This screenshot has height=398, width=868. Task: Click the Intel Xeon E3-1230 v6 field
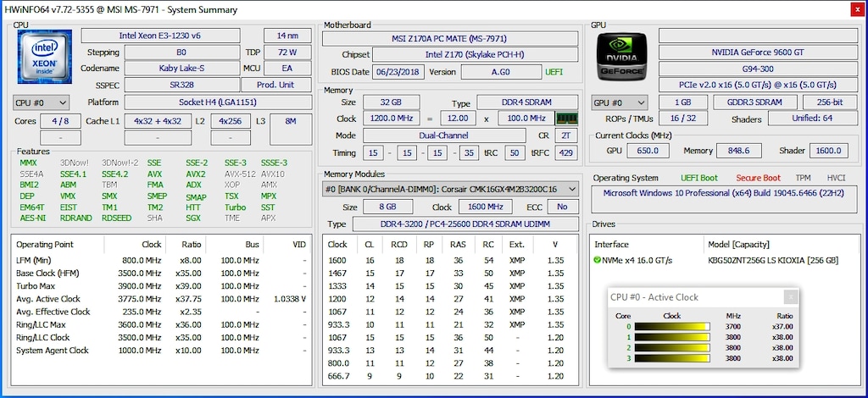click(x=160, y=36)
